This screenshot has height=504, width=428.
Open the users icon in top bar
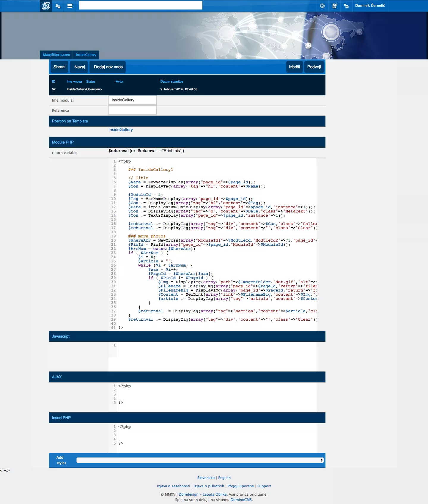click(x=58, y=6)
